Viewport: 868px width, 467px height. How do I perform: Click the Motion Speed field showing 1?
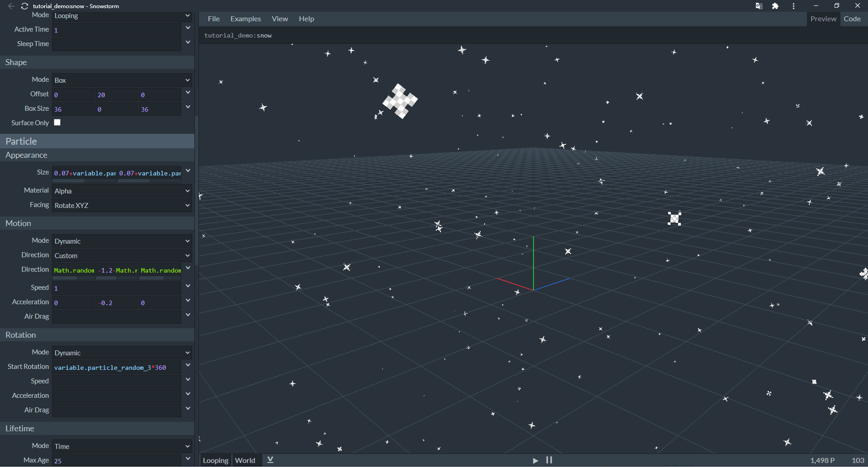(x=117, y=288)
